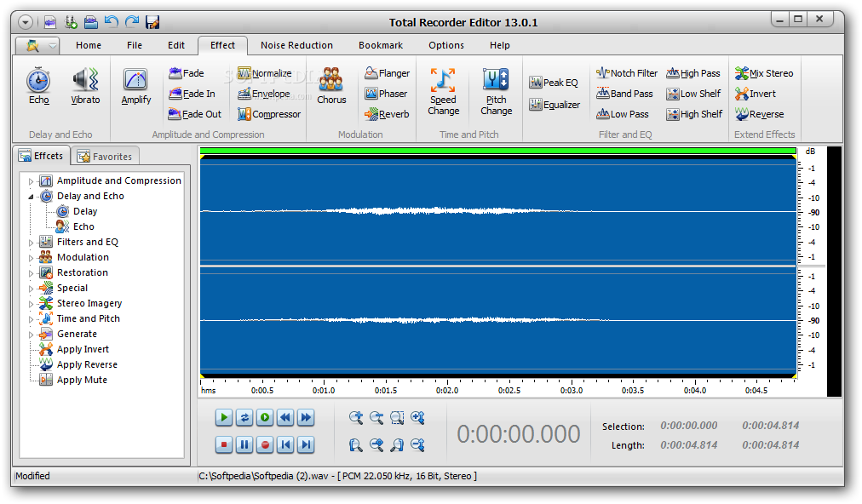The width and height of the screenshot is (862, 504).
Task: Apply the High Pass filter
Action: coord(693,73)
